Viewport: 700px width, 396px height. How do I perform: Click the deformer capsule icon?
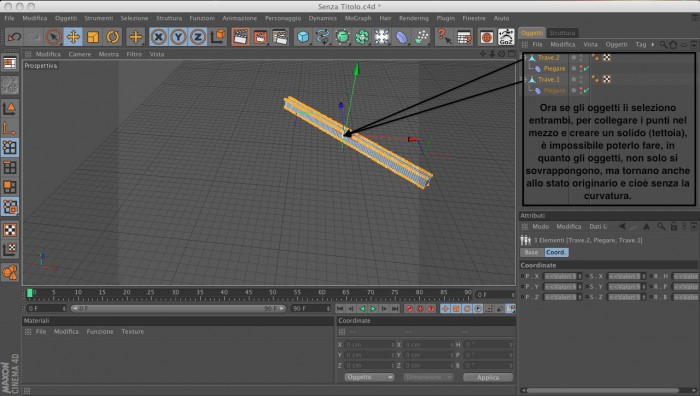pos(401,37)
